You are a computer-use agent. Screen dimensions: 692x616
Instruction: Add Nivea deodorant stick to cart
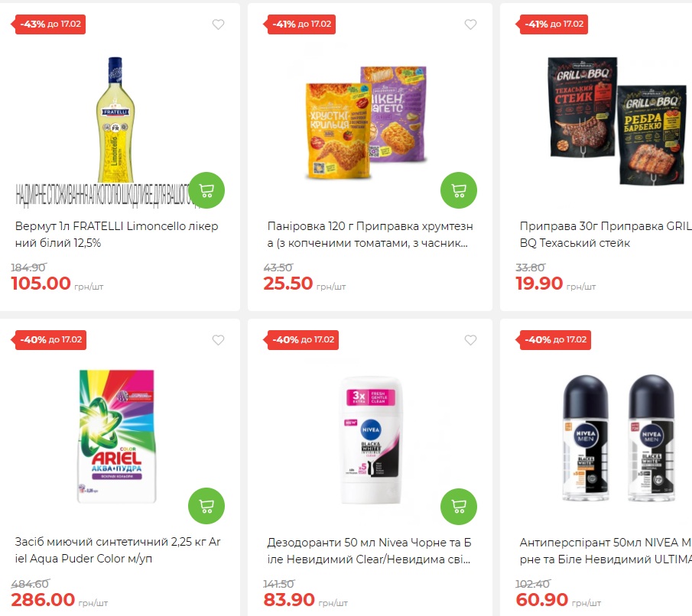pos(459,506)
